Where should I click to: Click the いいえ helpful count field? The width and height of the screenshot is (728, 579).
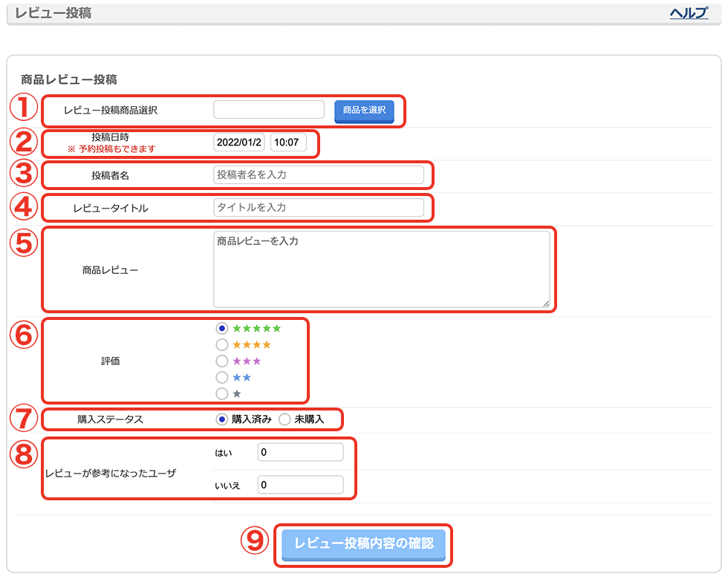300,485
